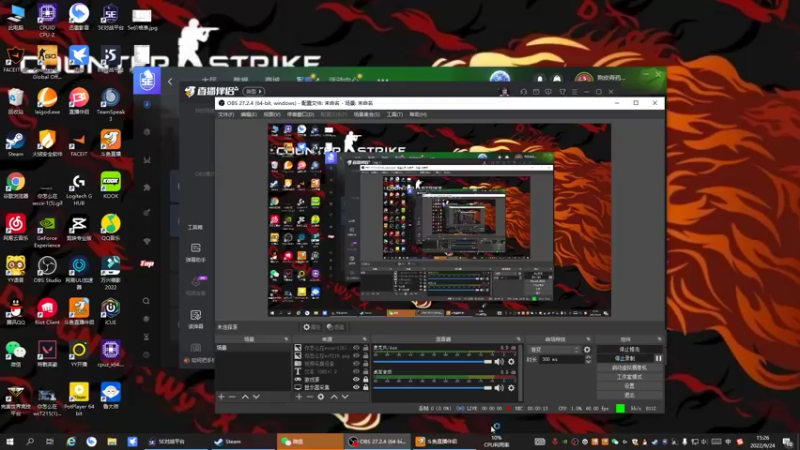Pop out the audio mixer dock via its header icon
Viewport: 800px width, 450px height.
point(518,339)
